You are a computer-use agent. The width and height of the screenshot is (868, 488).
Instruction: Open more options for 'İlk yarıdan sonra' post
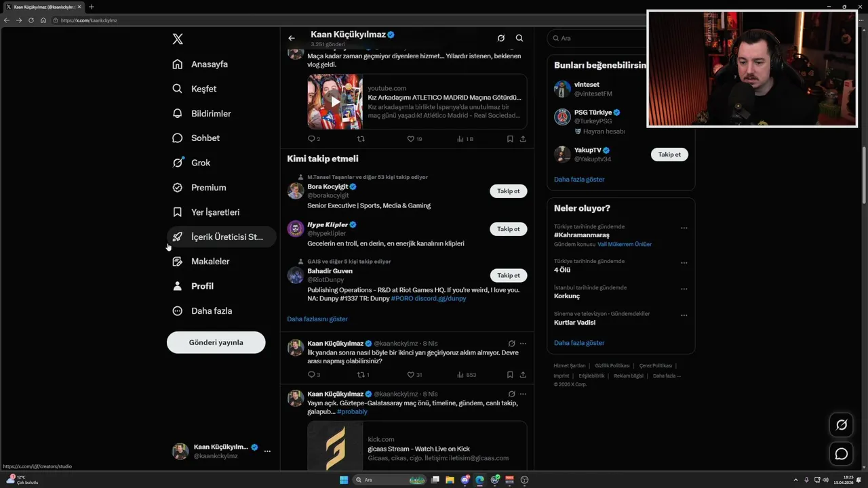(x=523, y=344)
